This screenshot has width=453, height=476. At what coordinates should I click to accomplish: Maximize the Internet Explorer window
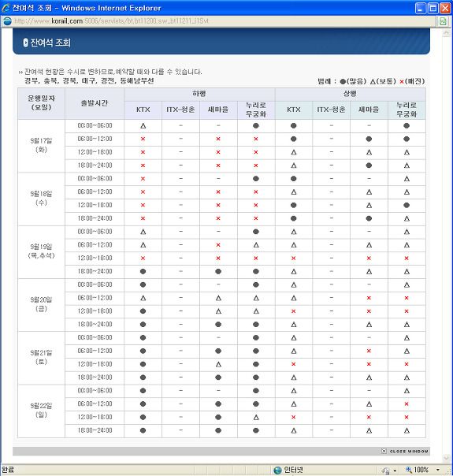tap(433, 9)
